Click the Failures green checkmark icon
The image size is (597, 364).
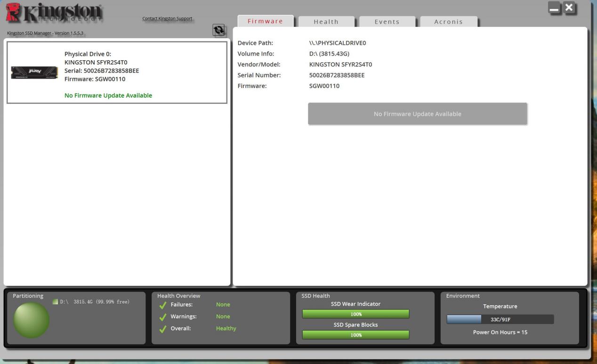163,305
